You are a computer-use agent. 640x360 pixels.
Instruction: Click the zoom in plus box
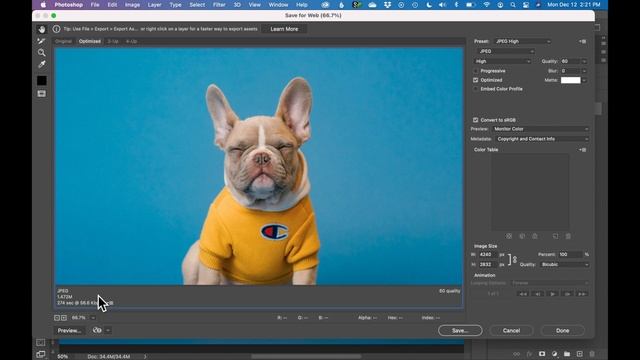click(x=64, y=318)
